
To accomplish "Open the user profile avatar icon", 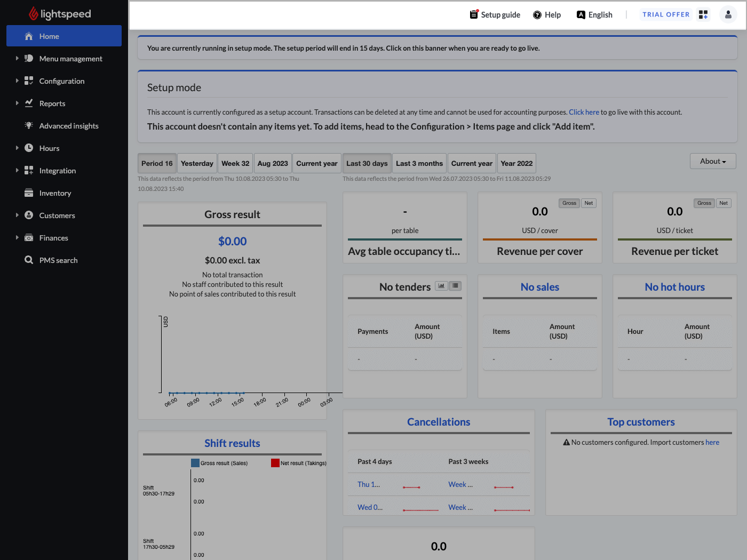I will coord(728,14).
